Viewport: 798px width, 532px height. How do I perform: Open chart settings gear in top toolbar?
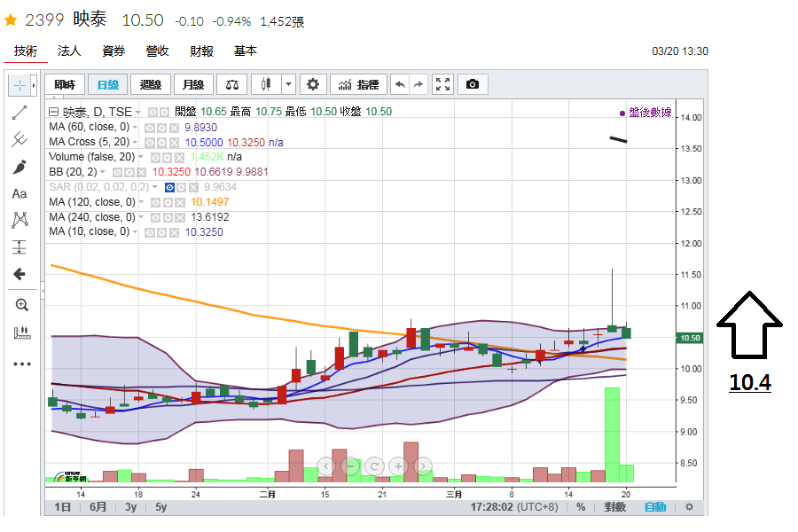tap(312, 84)
